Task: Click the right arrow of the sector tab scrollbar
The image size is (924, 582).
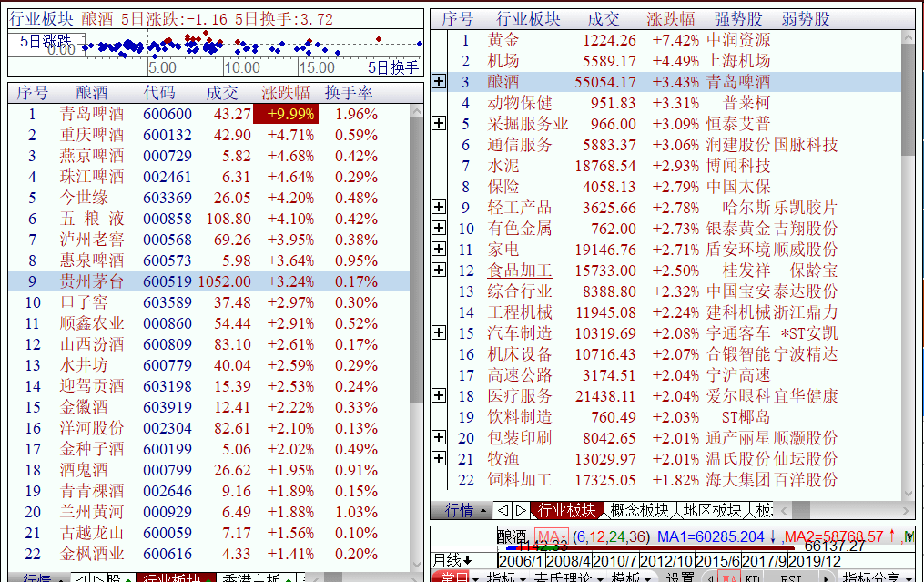Action: point(907,510)
